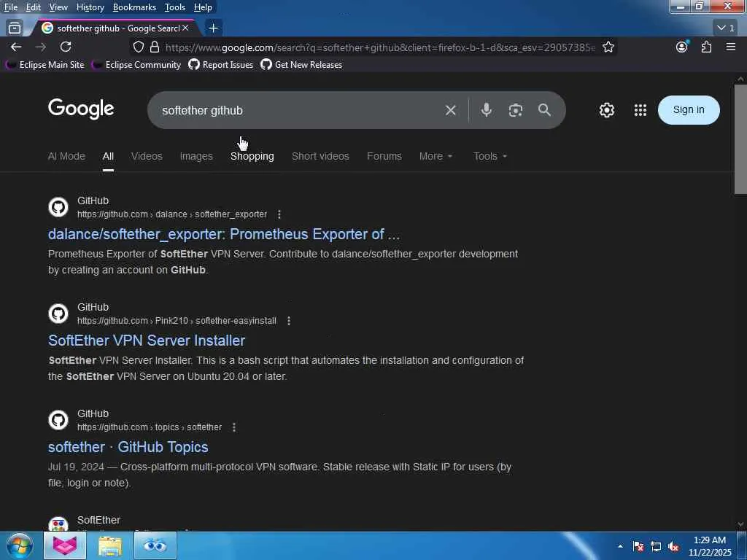Open the Firefox hamburger application menu
Image resolution: width=747 pixels, height=560 pixels.
tap(730, 47)
